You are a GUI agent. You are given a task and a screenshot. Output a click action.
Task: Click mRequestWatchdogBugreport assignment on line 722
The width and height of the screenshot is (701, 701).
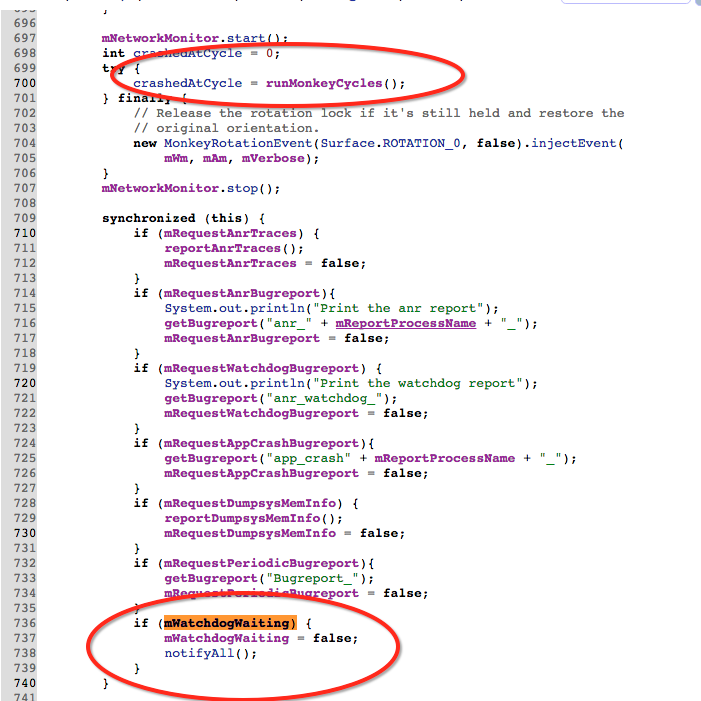[x=262, y=414]
